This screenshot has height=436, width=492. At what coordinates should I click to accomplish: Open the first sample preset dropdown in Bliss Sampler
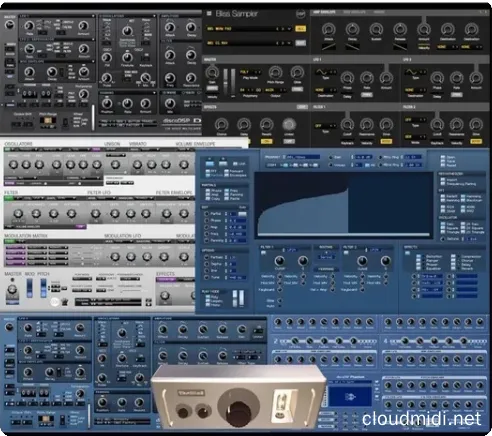249,29
